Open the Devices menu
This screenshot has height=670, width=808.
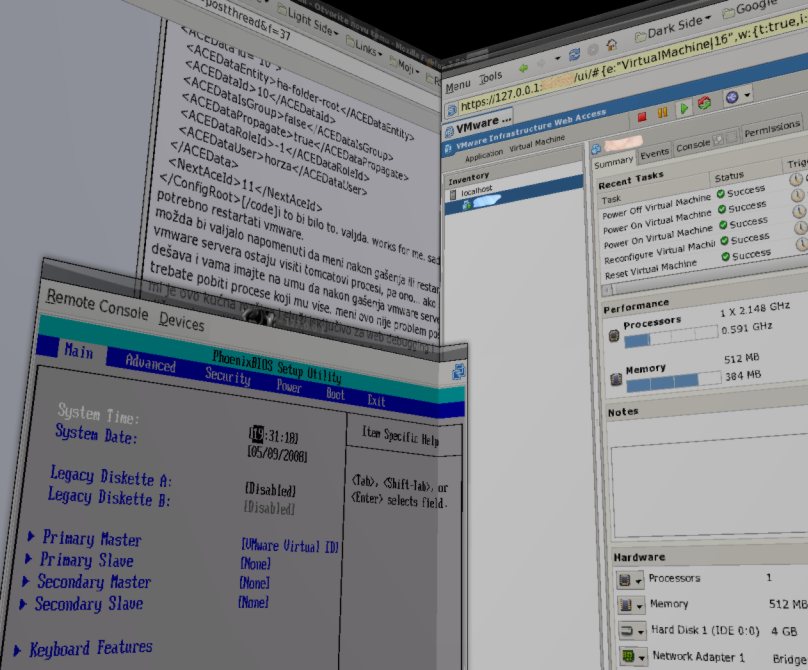point(182,323)
